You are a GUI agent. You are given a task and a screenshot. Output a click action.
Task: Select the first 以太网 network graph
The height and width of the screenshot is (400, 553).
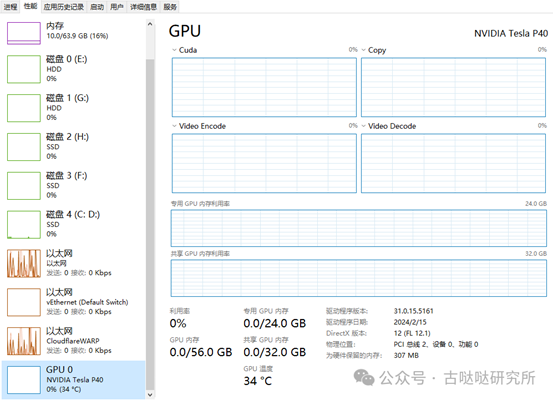pyautogui.click(x=24, y=263)
